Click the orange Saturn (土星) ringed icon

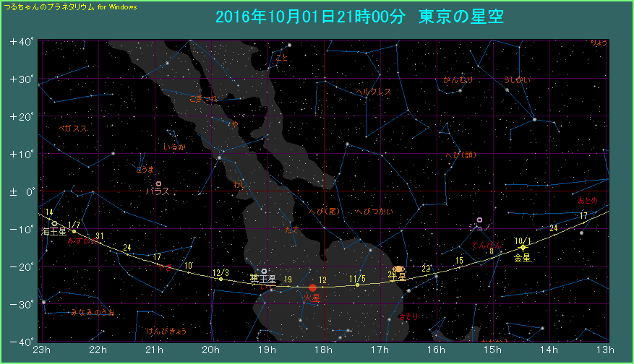point(399,269)
